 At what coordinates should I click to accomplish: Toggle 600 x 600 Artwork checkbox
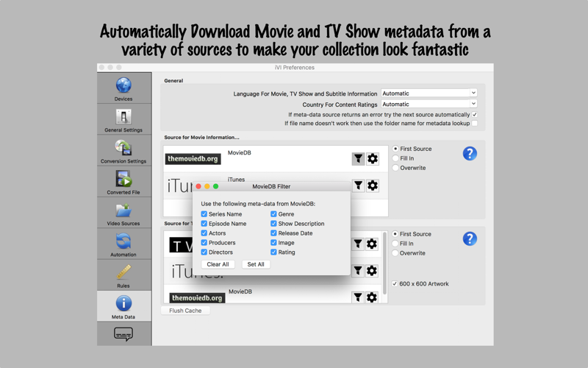pyautogui.click(x=395, y=284)
